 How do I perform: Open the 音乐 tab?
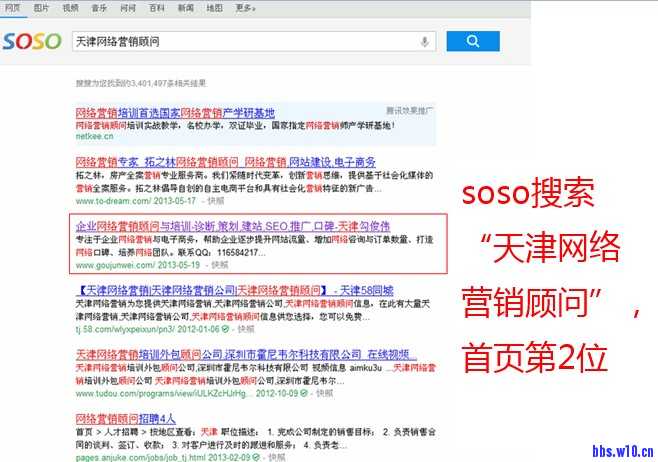pos(99,7)
